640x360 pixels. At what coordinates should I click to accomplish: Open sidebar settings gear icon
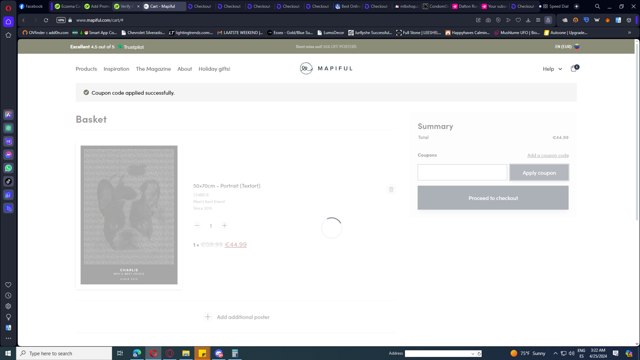tap(8, 306)
